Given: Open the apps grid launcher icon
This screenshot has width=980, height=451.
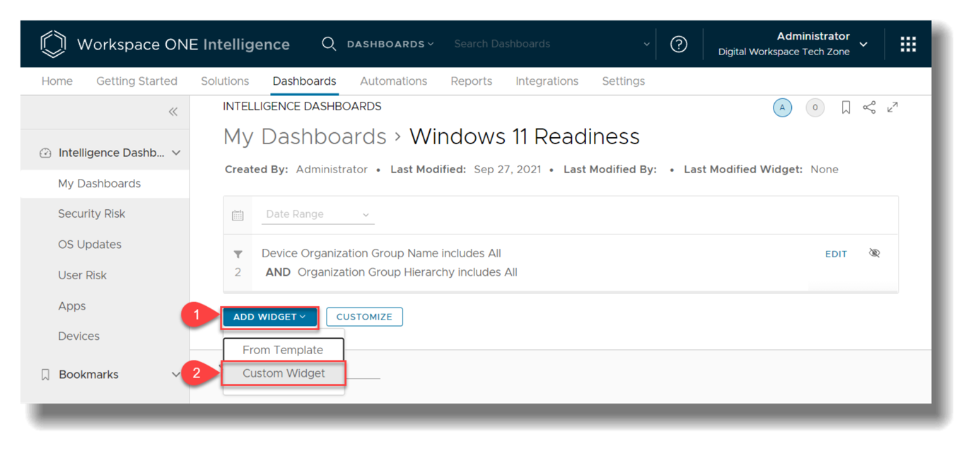Looking at the screenshot, I should 908,44.
